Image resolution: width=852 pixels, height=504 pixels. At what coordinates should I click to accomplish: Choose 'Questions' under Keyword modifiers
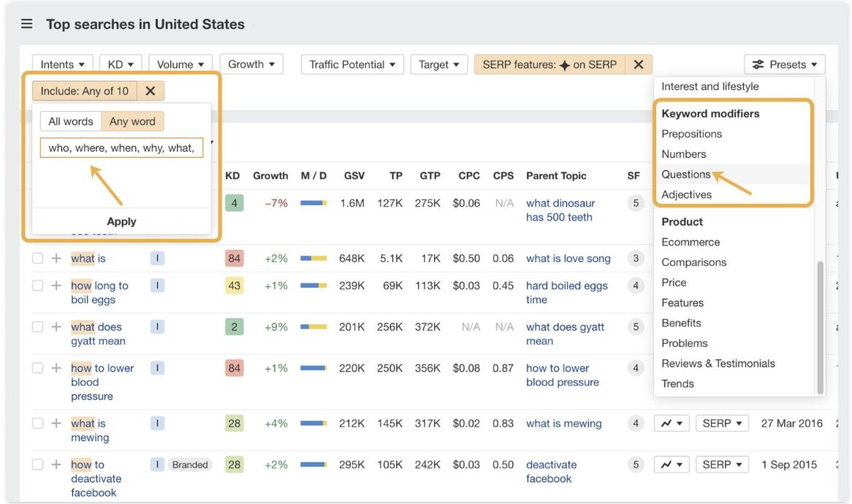684,174
